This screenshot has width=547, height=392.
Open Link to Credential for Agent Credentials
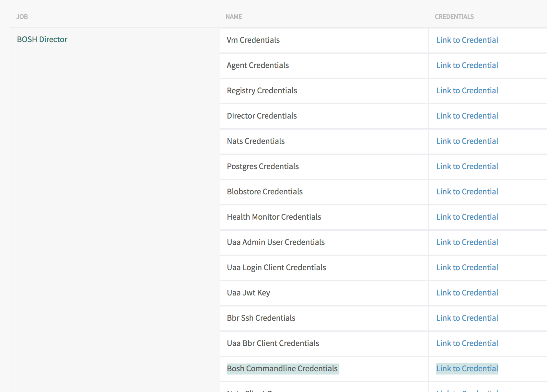pos(467,65)
